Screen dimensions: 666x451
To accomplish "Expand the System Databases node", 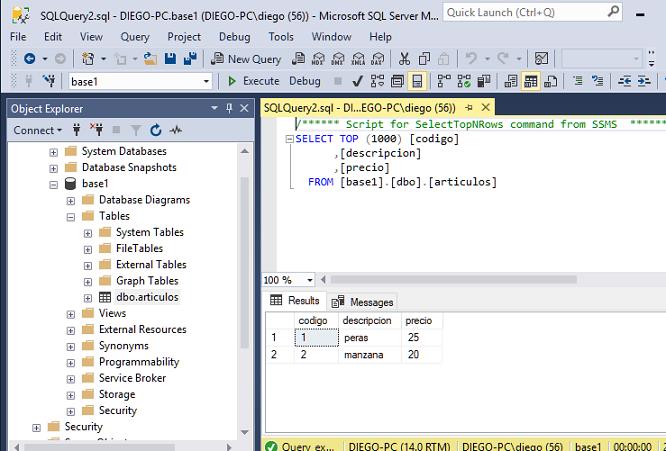I will [54, 152].
